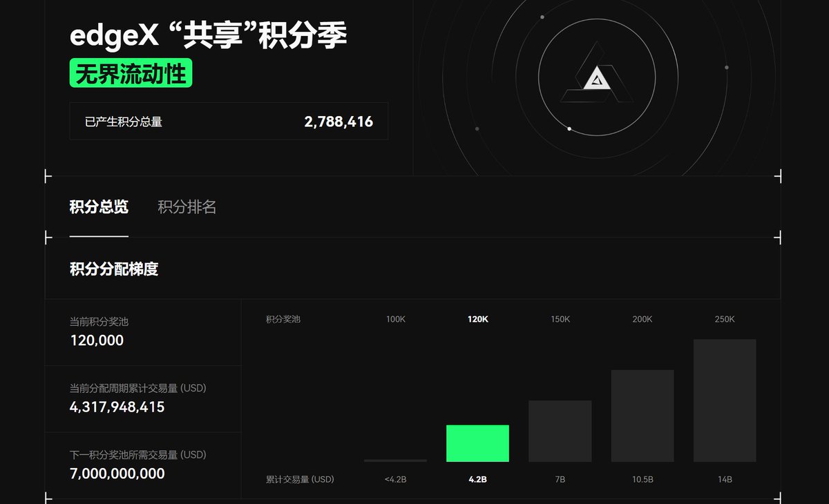Click the 当前分配周期累计交易量 (USD) label
The width and height of the screenshot is (829, 504).
[x=138, y=388]
